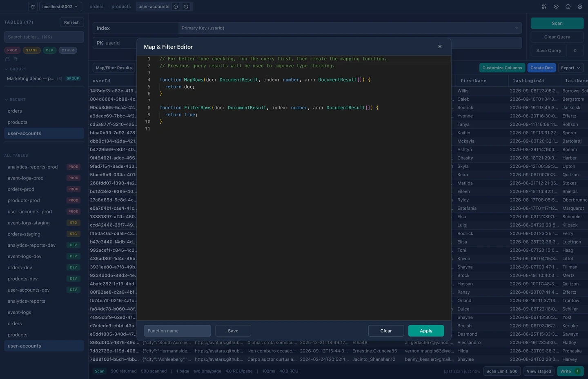Image resolution: width=588 pixels, height=379 pixels.
Task: Click the database stack icon under filters
Action: click(7, 59)
